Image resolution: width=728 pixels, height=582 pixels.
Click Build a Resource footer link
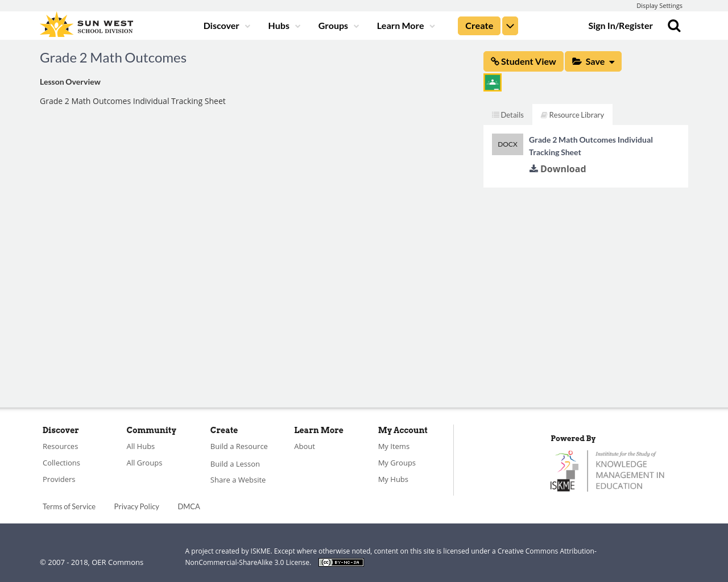[x=239, y=447]
